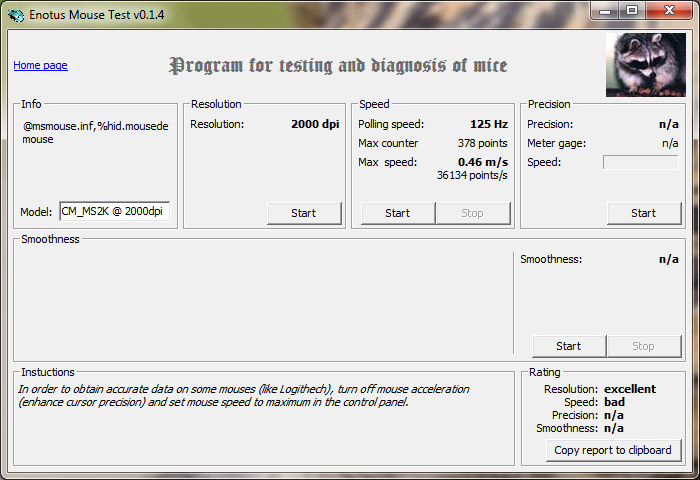
Task: Close the Enotus Mouse Test window
Action: (x=669, y=10)
